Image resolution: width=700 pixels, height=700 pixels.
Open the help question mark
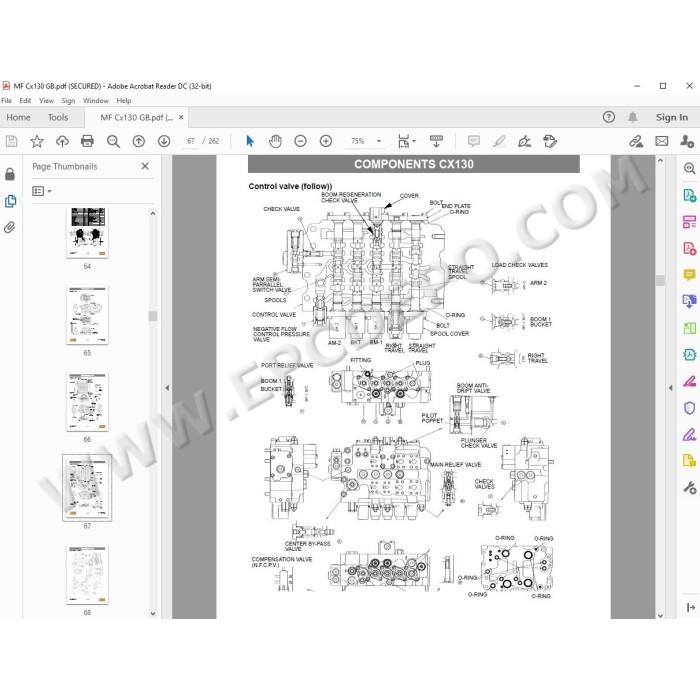pos(608,117)
